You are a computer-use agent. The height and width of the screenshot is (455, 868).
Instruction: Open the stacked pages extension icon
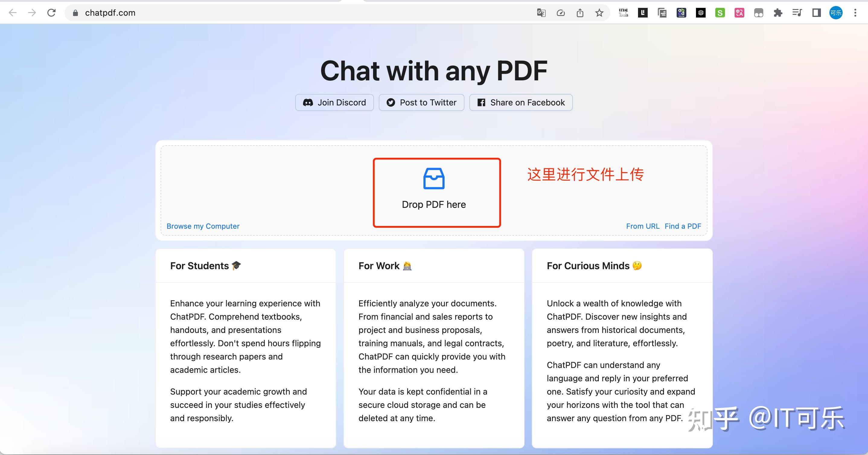click(x=662, y=13)
